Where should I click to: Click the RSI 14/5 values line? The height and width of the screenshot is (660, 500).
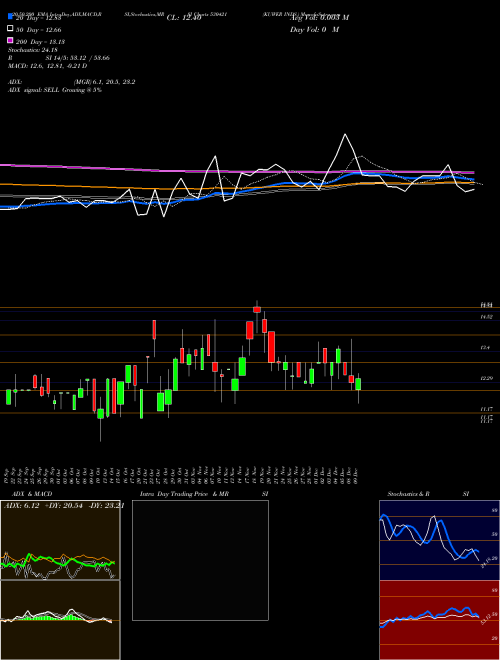[59, 58]
